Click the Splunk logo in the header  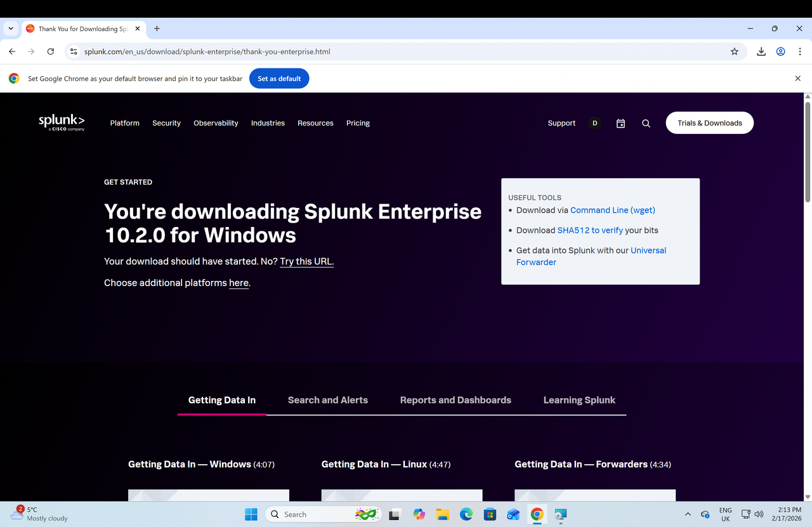pos(62,122)
